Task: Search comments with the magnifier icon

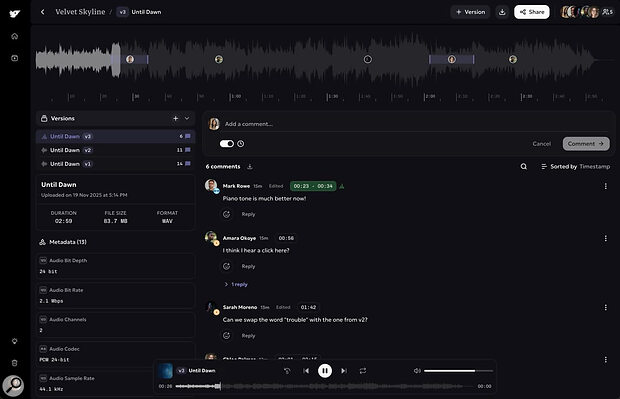Action: [x=524, y=166]
